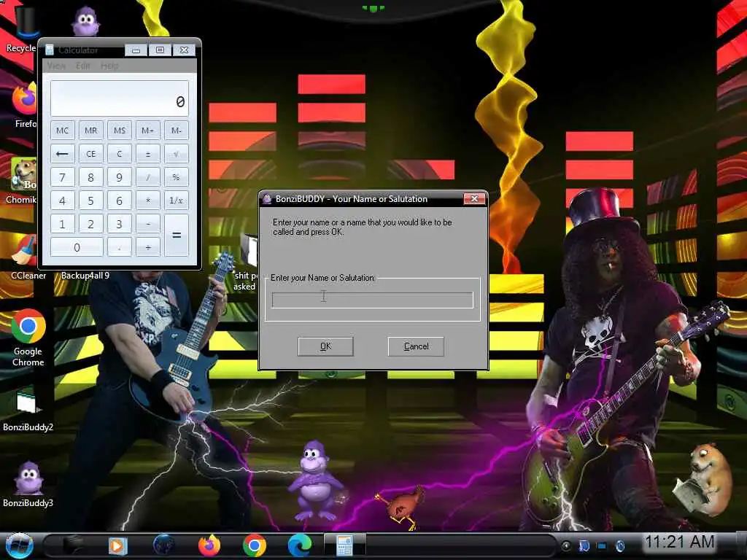Click the plus button in Calculator
Screen dimensions: 747x560
click(147, 247)
